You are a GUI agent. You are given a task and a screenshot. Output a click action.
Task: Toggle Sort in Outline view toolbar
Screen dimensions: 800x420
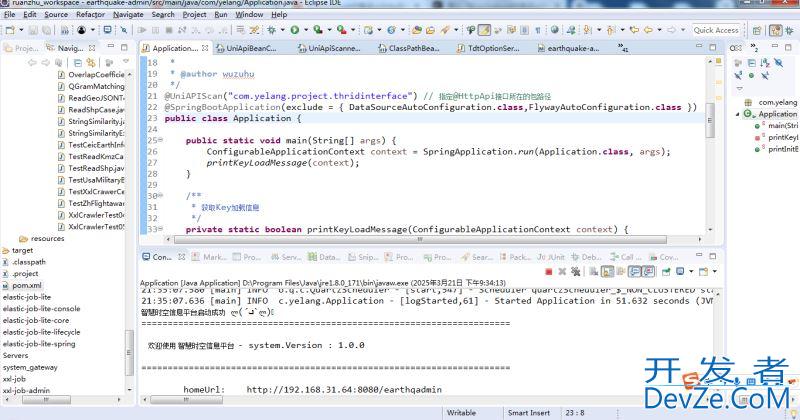click(764, 63)
